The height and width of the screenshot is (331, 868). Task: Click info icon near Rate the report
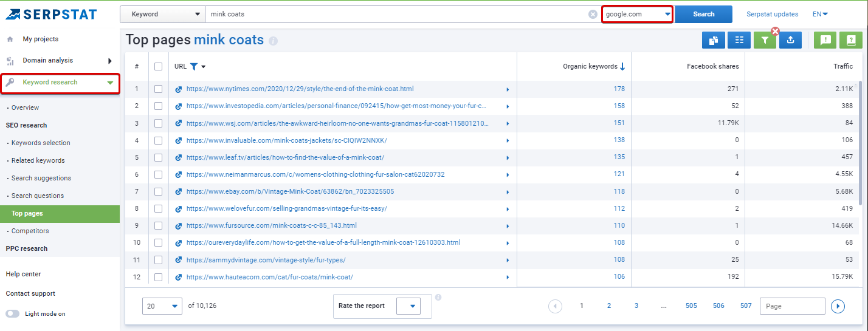[x=438, y=298]
